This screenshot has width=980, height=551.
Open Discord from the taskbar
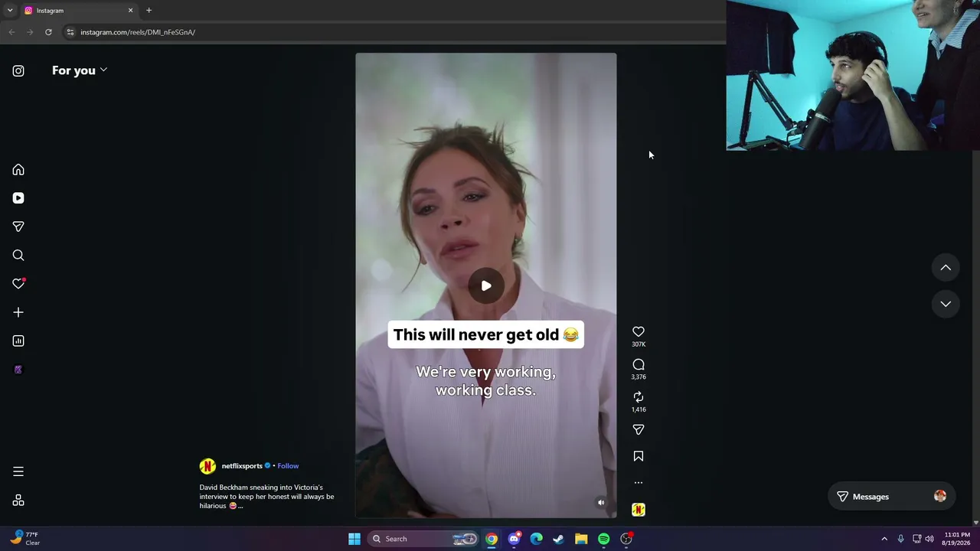coord(514,539)
